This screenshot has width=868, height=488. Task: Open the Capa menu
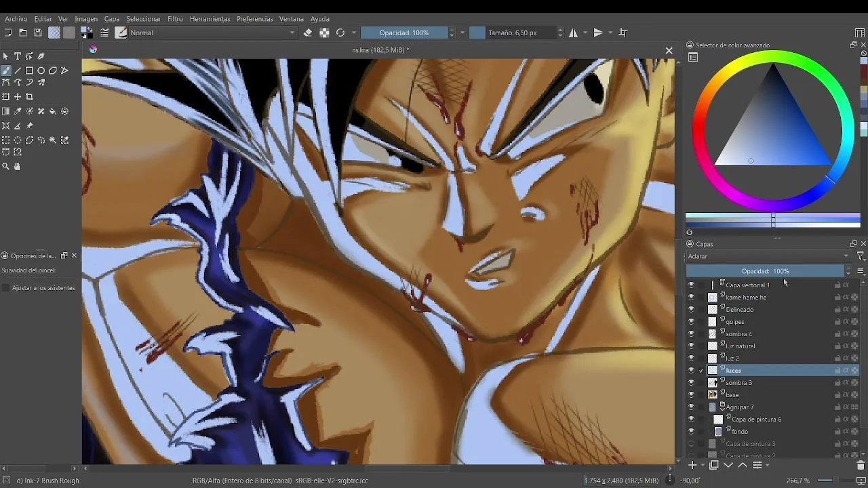(112, 19)
